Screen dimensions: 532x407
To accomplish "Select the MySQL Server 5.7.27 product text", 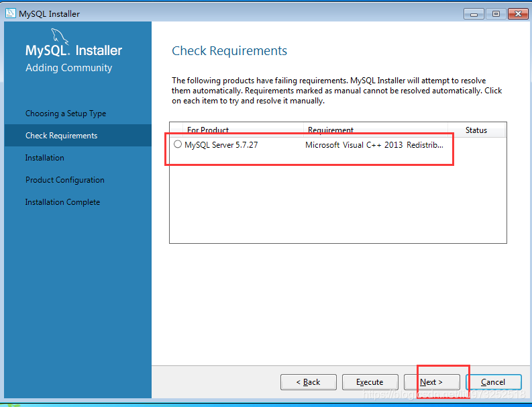I will coord(221,145).
